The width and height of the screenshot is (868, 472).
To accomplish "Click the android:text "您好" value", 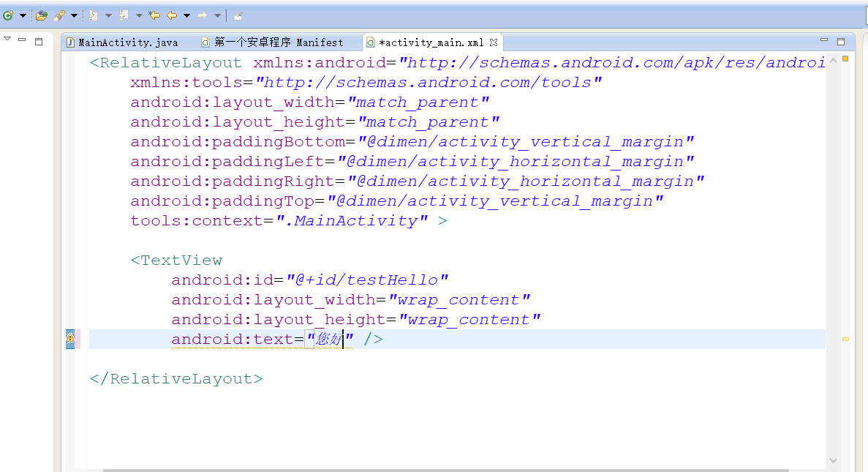I will click(330, 339).
